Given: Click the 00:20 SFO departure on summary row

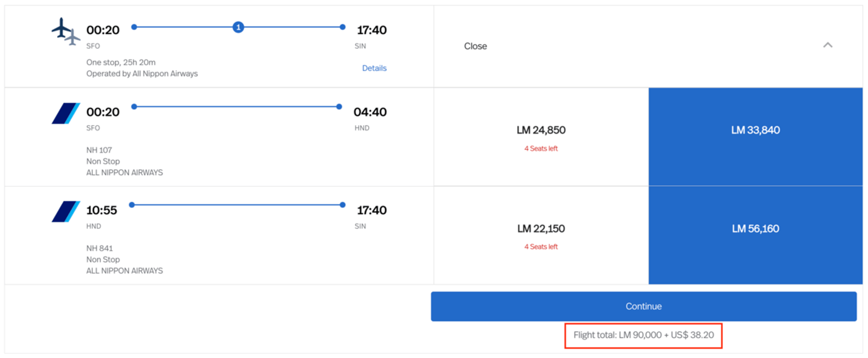Looking at the screenshot, I should coord(103,30).
